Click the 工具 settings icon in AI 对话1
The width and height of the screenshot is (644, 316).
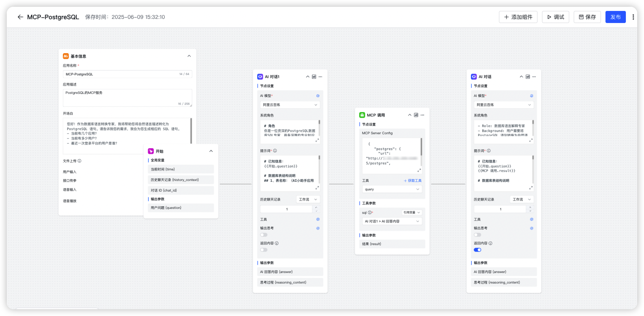point(318,219)
